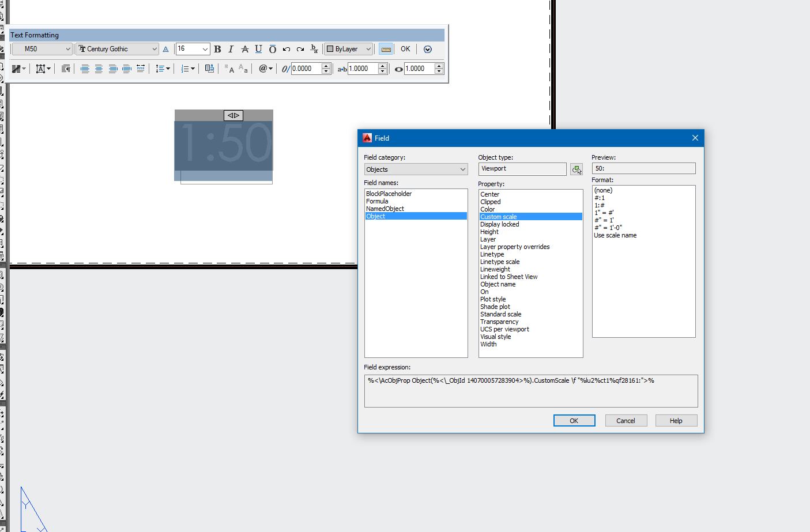Apply strikethrough to the text
810x532 pixels.
click(244, 49)
